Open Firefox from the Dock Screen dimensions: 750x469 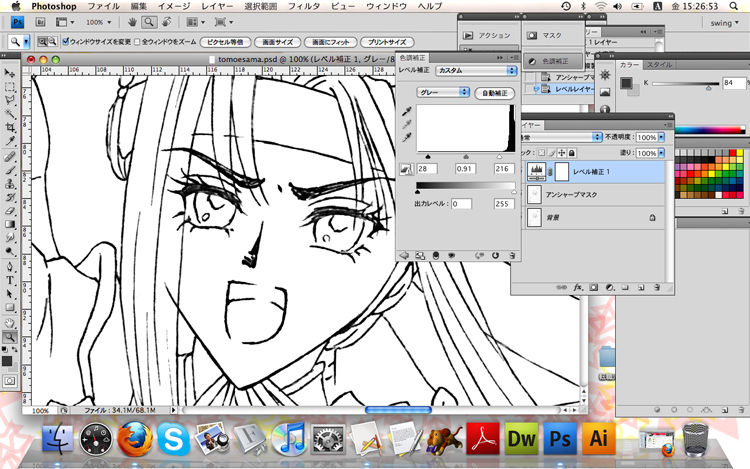[135, 438]
